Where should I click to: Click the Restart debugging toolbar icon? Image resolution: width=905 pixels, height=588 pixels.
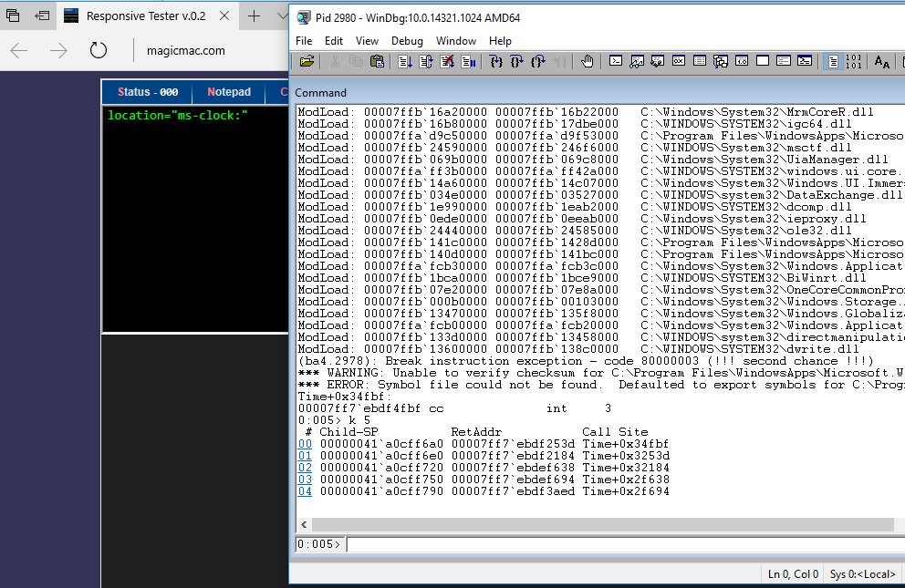click(426, 62)
